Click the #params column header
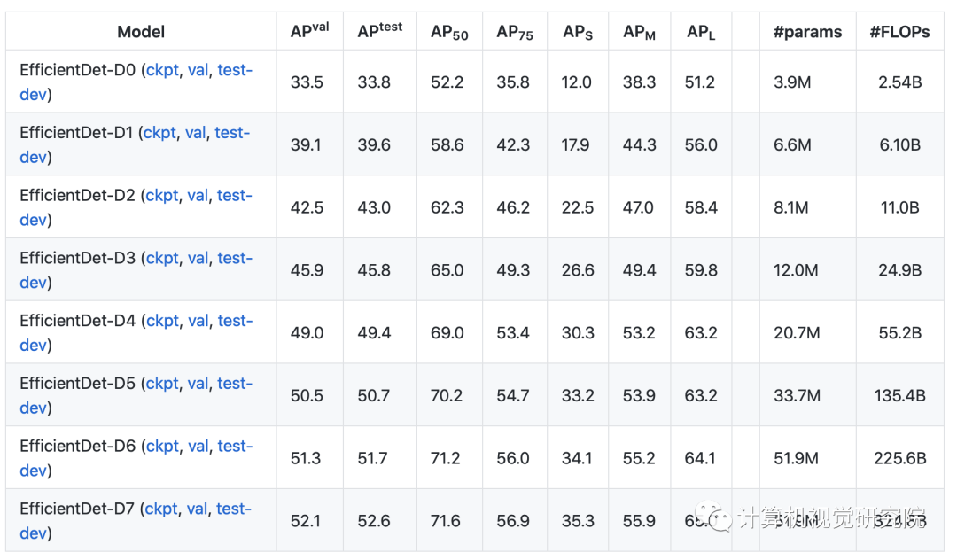 (x=806, y=32)
